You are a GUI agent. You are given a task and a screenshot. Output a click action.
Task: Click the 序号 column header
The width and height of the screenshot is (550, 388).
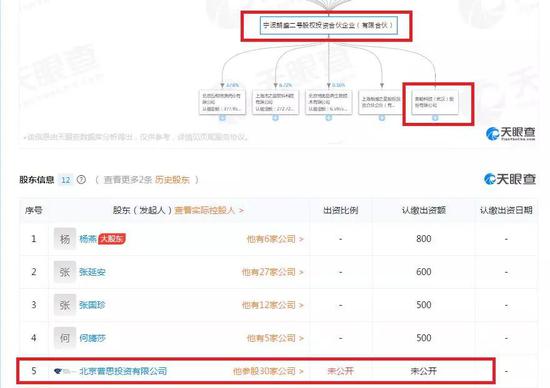(34, 210)
